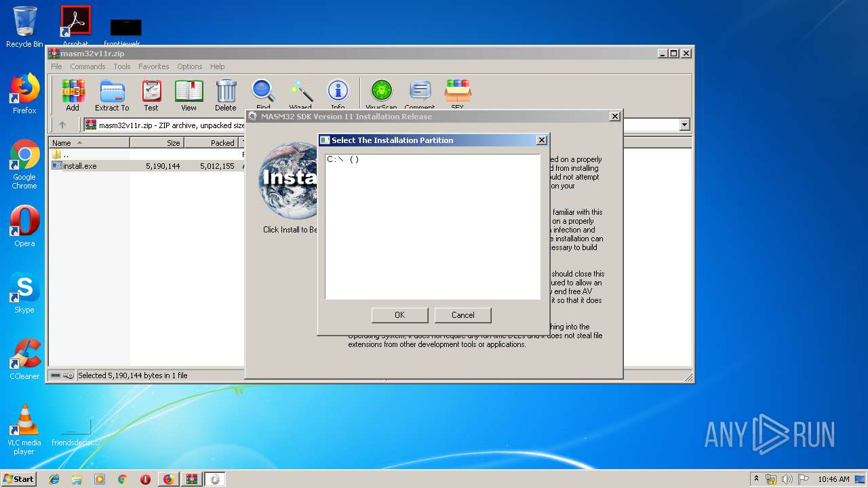This screenshot has height=488, width=868.
Task: Click the Chrome taskbar icon
Action: [123, 479]
